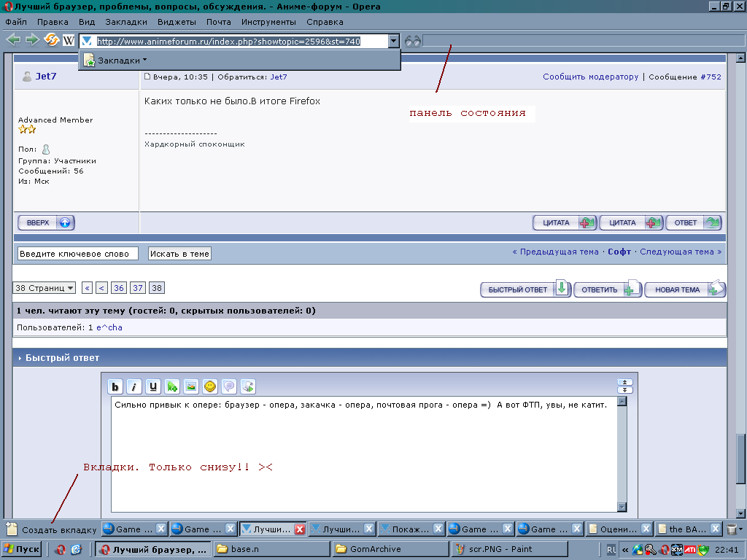Open the Закладки bookmarks dropdown
This screenshot has height=560, width=747.
(x=117, y=61)
